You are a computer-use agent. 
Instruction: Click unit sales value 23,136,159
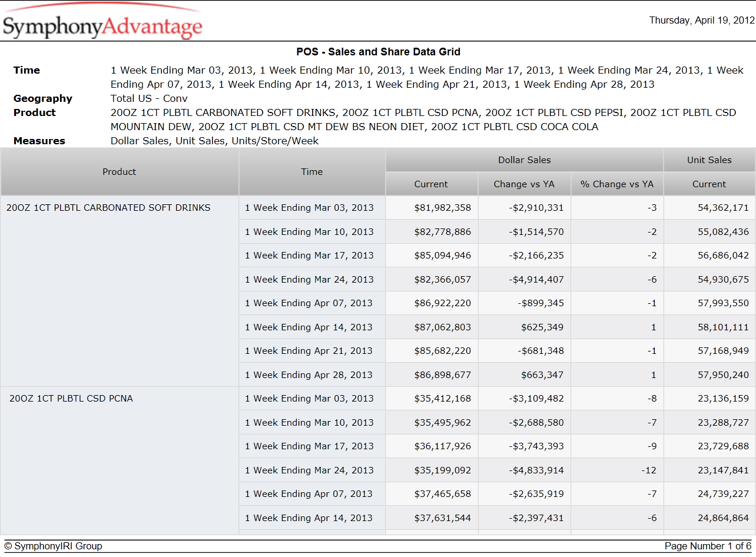click(x=724, y=399)
